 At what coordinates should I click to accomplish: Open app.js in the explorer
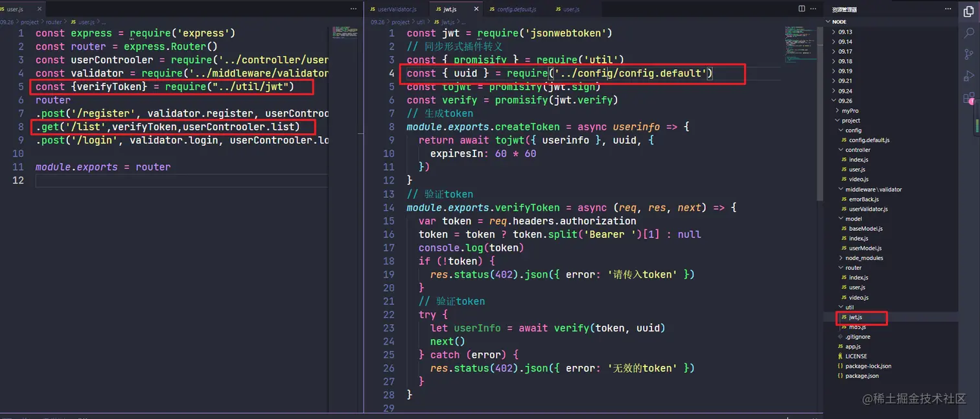852,347
